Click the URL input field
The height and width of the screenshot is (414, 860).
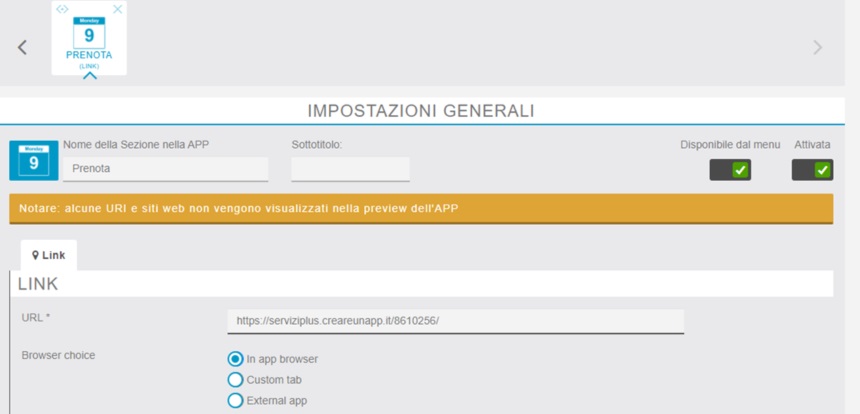point(455,321)
